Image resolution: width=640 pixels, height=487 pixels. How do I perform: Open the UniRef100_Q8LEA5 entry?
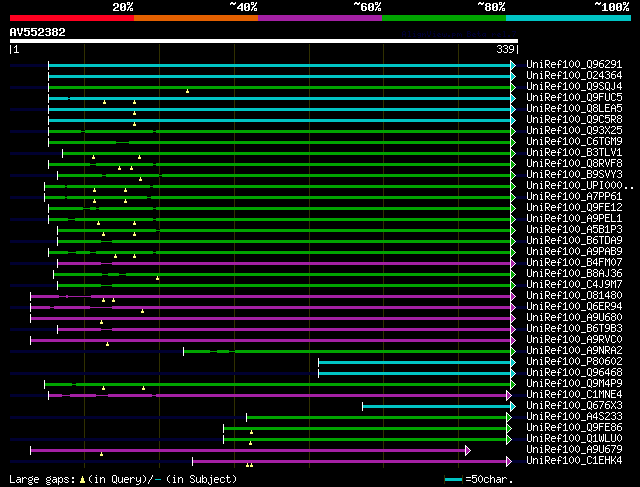click(574, 109)
